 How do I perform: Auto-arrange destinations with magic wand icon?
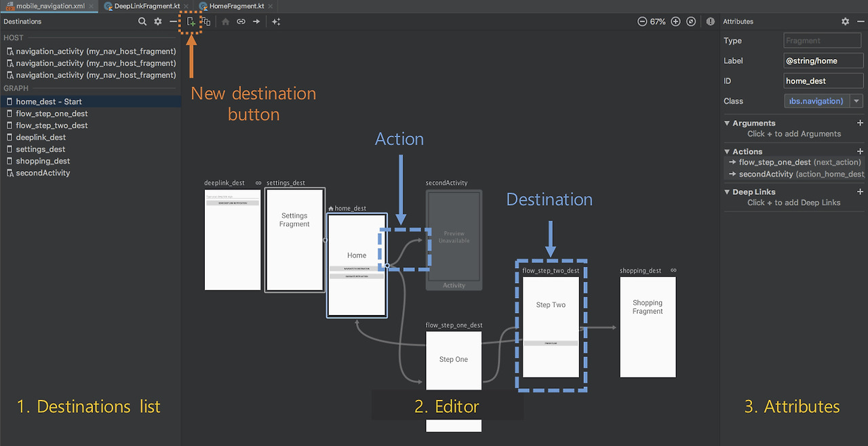(x=276, y=21)
